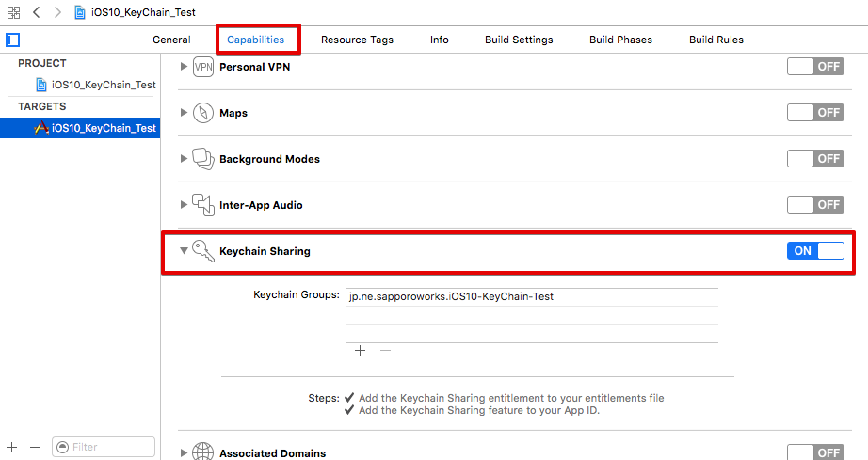This screenshot has width=868, height=460.
Task: Click the Keychain Sharing key icon
Action: click(203, 251)
